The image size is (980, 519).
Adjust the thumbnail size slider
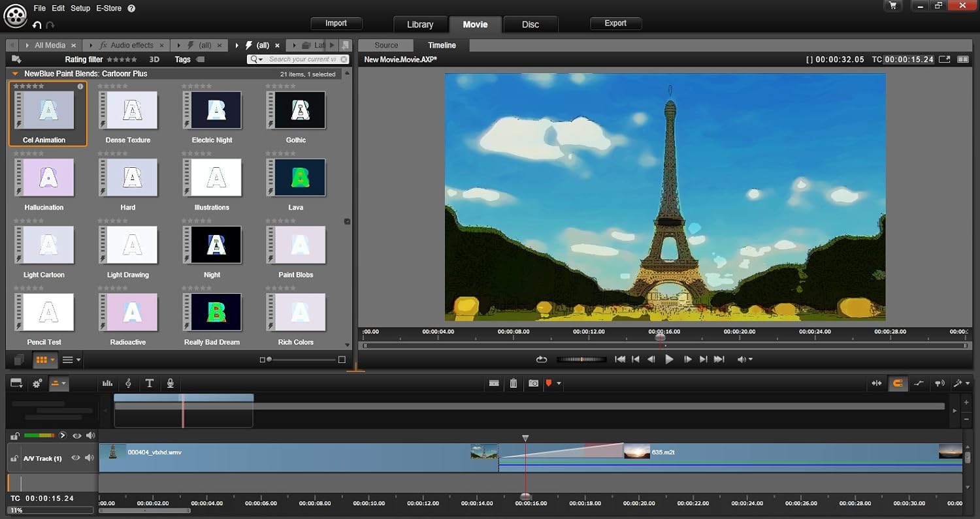point(269,360)
